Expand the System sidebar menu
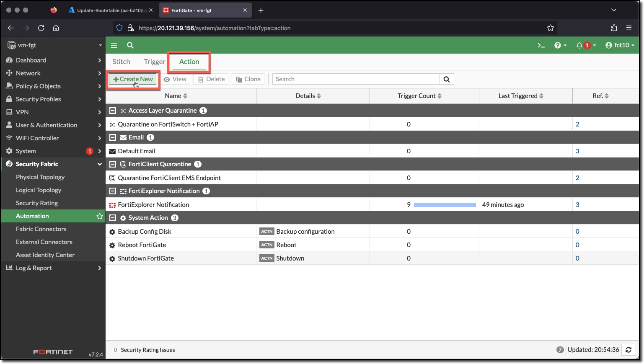Image resolution: width=644 pixels, height=364 pixels. [53, 151]
